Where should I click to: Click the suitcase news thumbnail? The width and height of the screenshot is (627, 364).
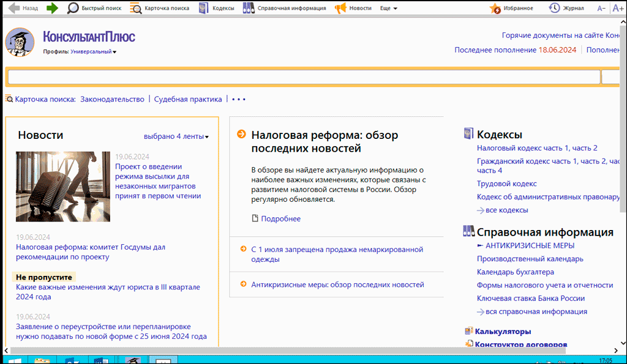[63, 187]
